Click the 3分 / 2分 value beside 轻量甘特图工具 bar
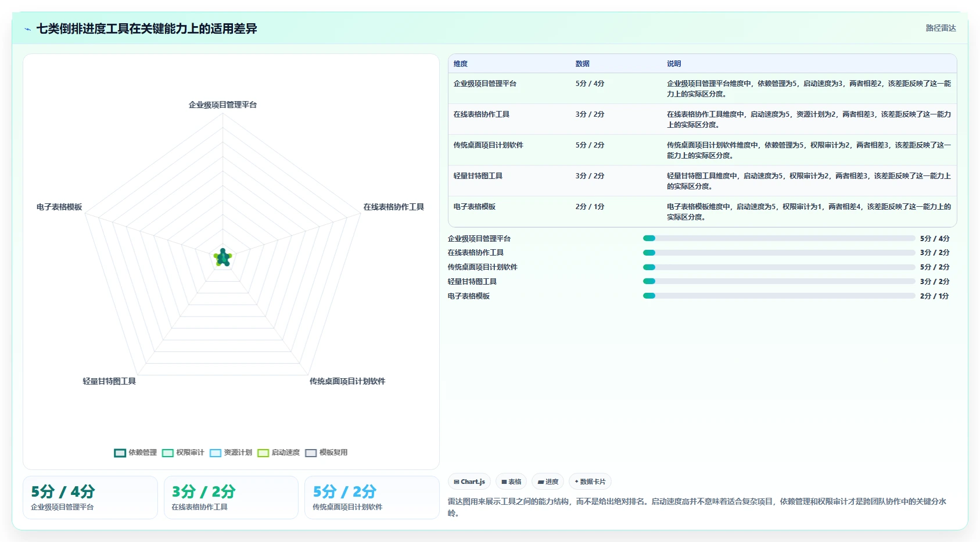 [935, 281]
